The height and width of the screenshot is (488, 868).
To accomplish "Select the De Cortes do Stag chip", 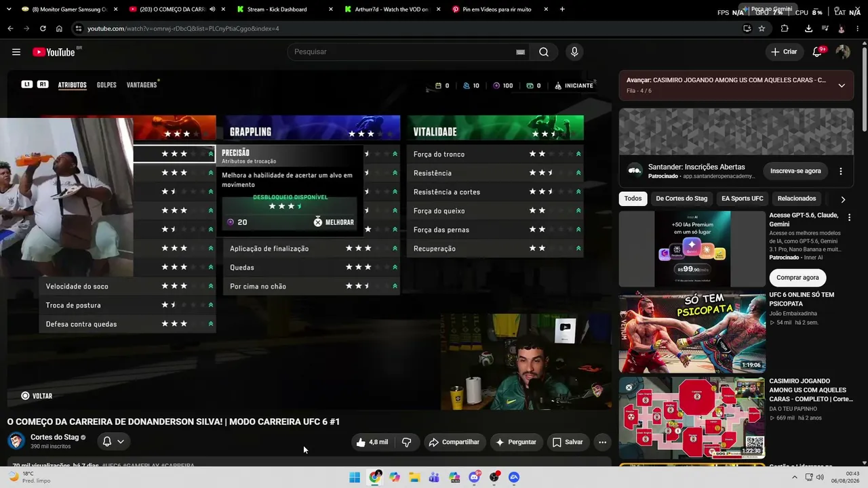I will 682,199.
